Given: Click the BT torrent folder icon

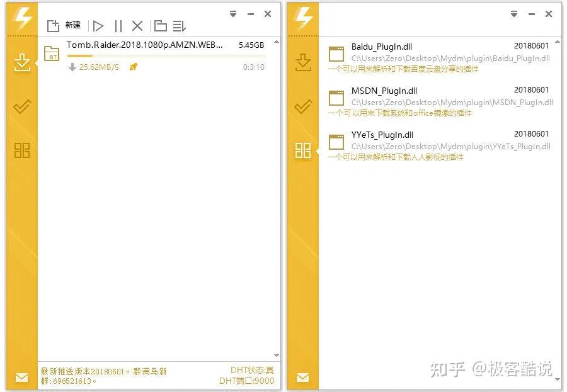Looking at the screenshot, I should tap(51, 54).
